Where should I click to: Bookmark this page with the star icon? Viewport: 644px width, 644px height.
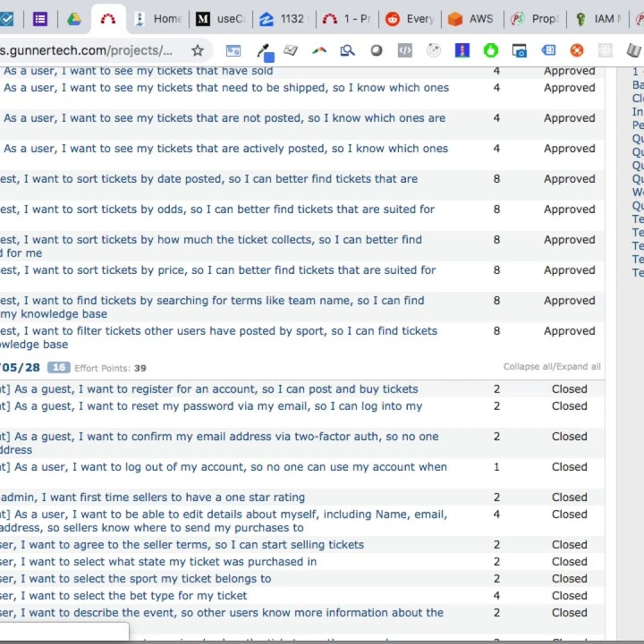click(x=197, y=50)
